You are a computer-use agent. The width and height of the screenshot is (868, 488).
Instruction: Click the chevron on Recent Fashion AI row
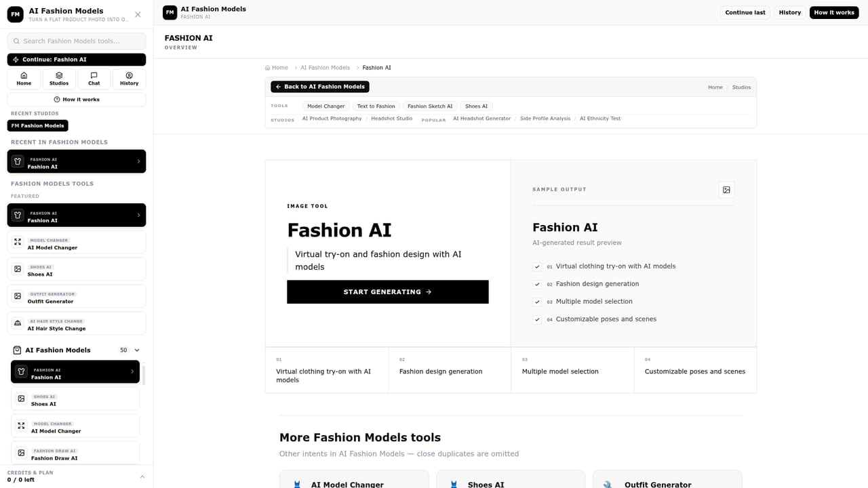[x=138, y=161]
